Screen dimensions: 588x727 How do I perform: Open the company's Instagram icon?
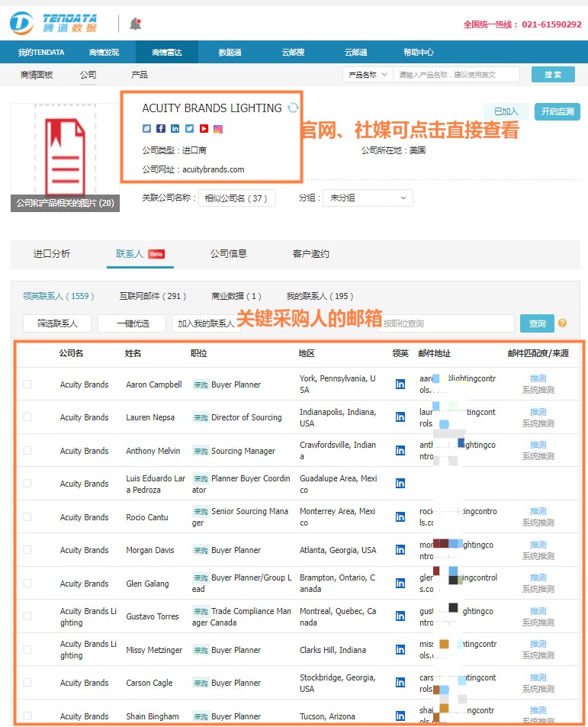point(218,129)
